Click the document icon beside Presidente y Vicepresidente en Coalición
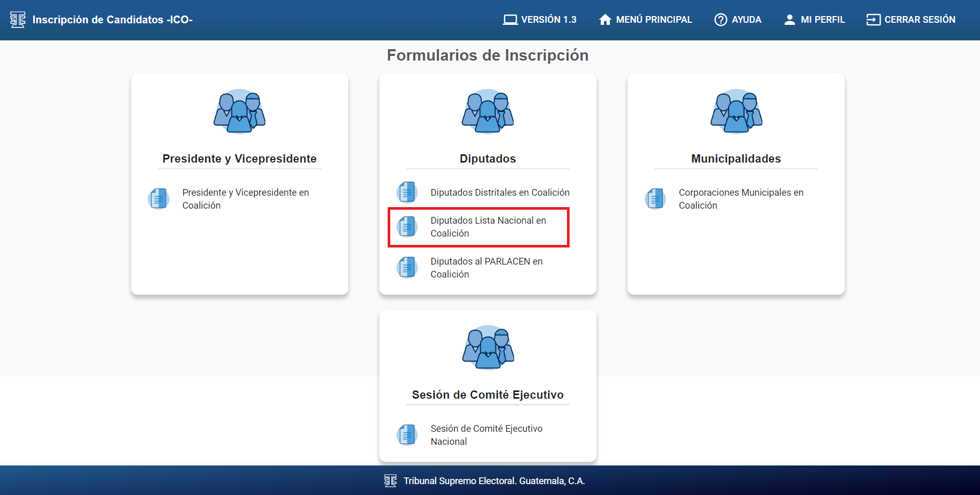Viewport: 980px width, 495px height. tap(159, 199)
